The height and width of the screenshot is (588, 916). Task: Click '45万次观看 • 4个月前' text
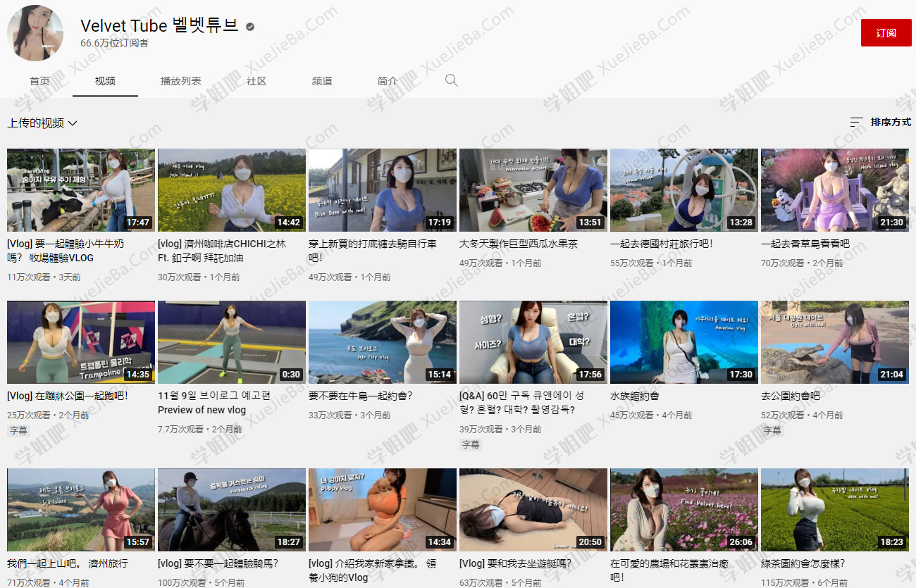tap(651, 415)
